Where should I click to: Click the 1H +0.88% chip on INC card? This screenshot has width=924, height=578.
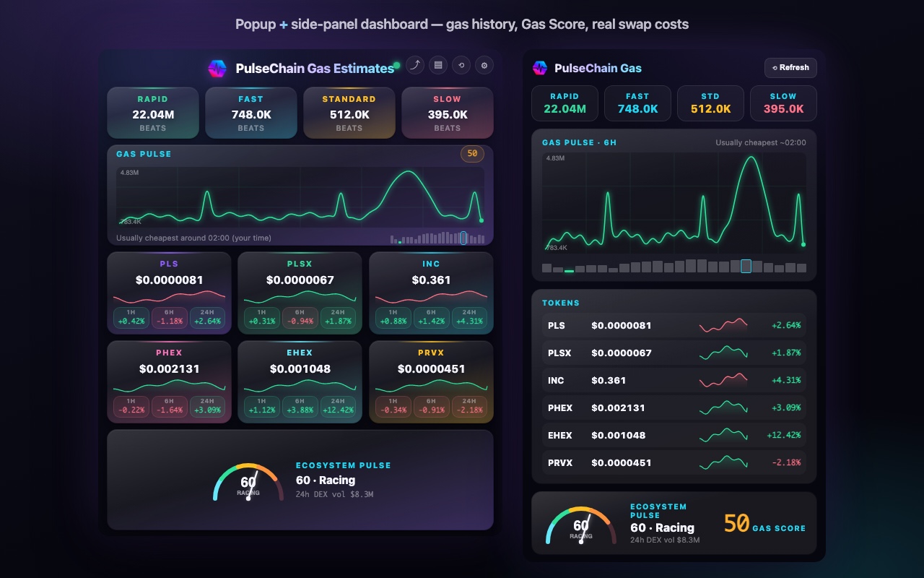[392, 317]
